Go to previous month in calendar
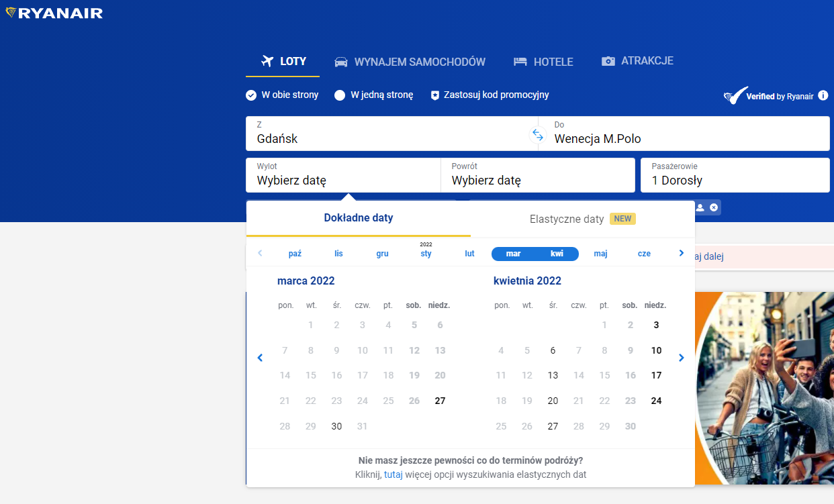 [x=261, y=358]
